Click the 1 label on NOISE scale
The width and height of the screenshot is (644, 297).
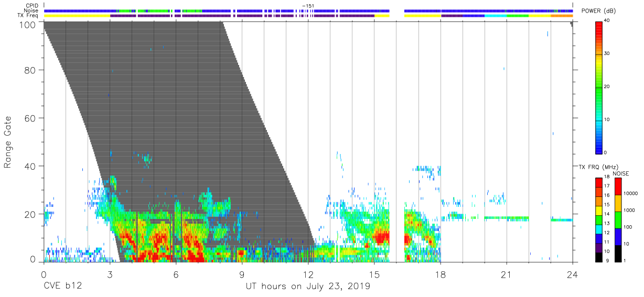(625, 260)
